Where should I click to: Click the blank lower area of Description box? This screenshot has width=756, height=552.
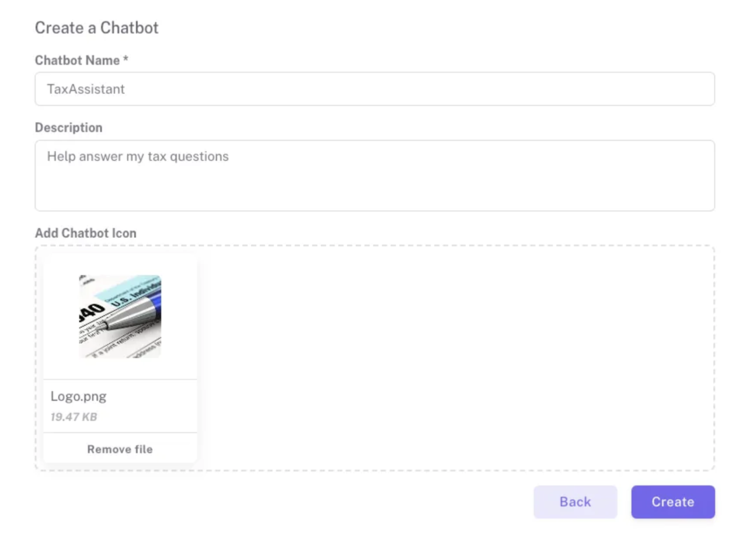(375, 194)
